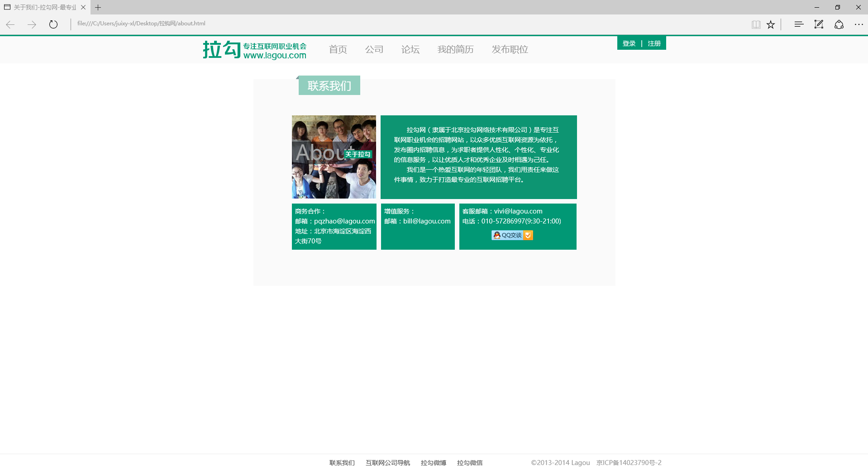
Task: Click the 北京市海淀区 address text
Action: click(x=333, y=236)
